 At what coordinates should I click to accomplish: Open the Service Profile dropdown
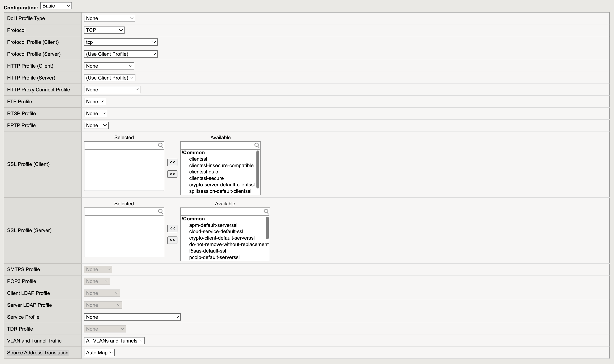coord(132,317)
